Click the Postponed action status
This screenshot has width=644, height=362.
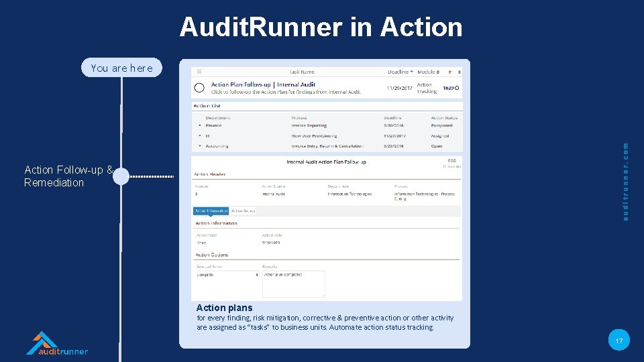(x=441, y=125)
